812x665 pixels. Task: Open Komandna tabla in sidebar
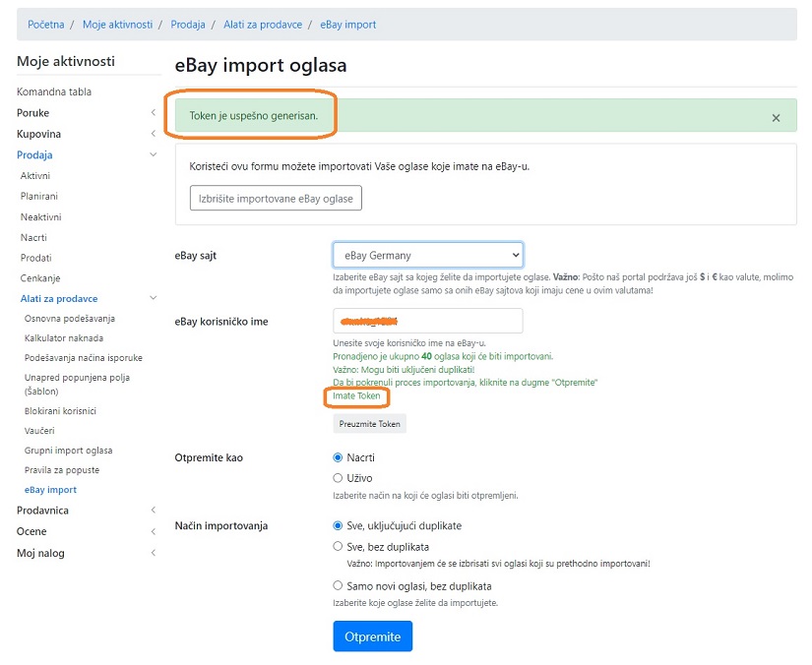54,91
